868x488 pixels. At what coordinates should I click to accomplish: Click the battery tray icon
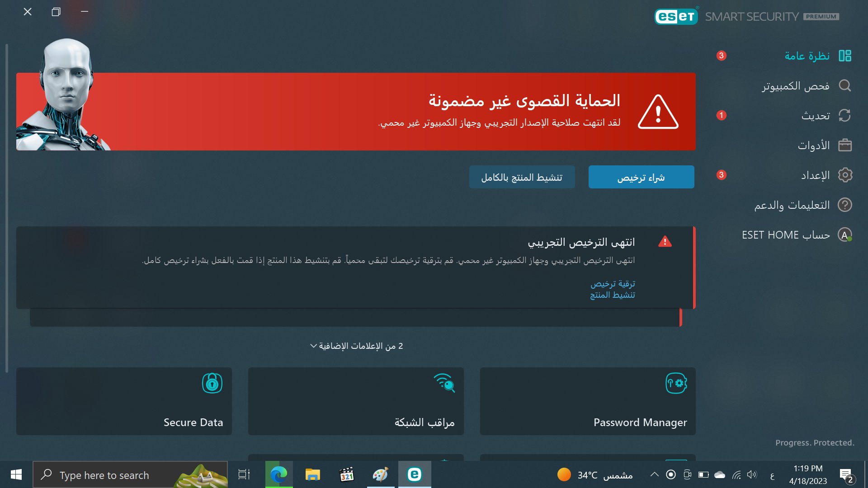(x=703, y=474)
